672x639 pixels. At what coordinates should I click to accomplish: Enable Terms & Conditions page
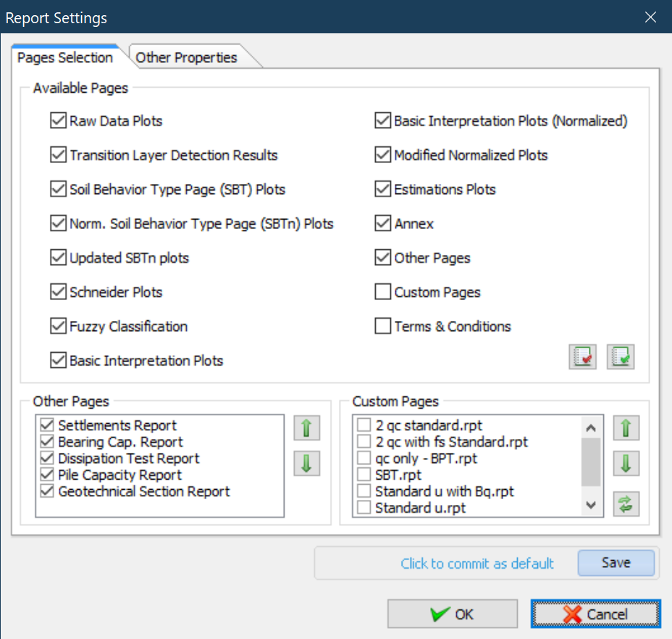(x=383, y=327)
